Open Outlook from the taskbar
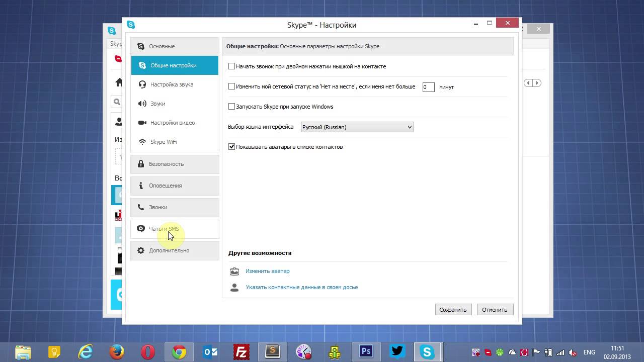The width and height of the screenshot is (644, 362). click(x=210, y=352)
